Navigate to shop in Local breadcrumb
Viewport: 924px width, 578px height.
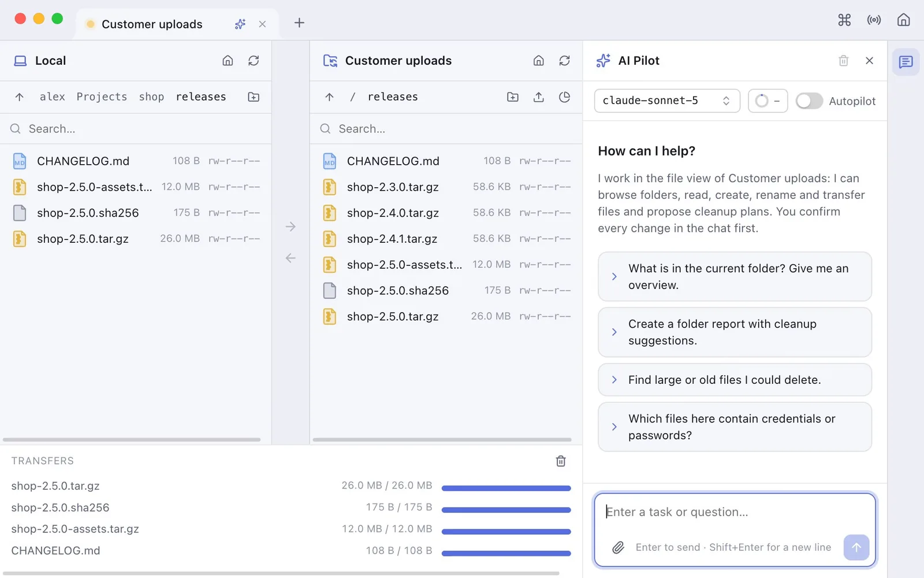pyautogui.click(x=151, y=97)
